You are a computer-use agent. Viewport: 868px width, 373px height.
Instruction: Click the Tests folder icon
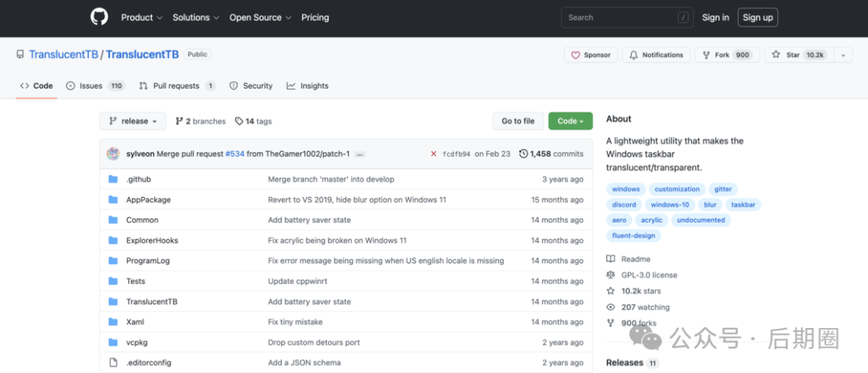[x=113, y=281]
